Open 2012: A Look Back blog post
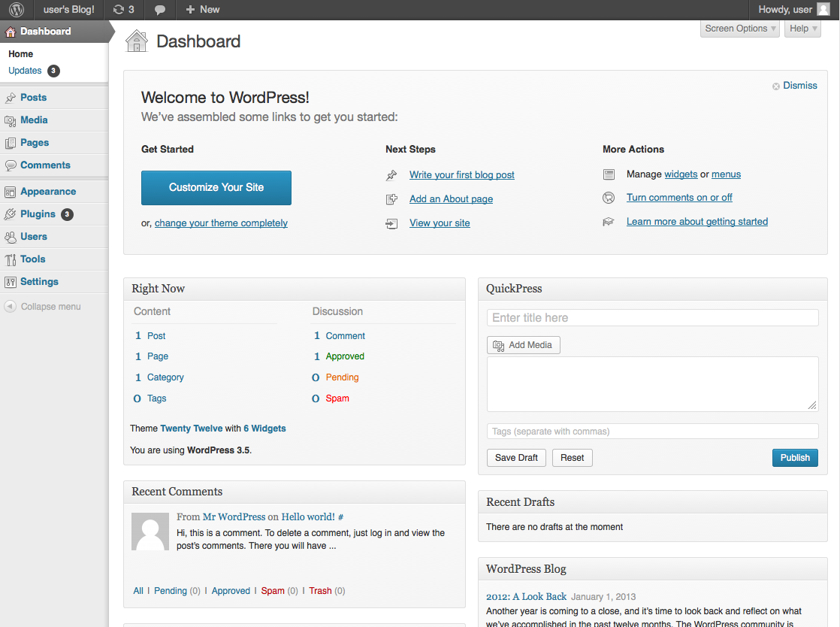 pos(526,596)
